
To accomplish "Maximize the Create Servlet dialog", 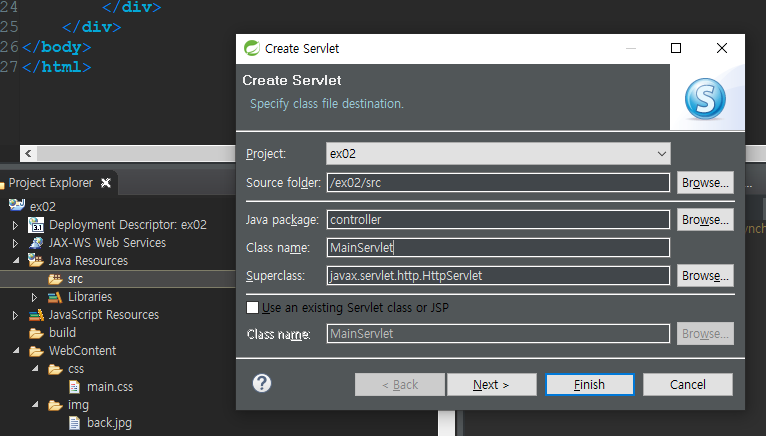I will [676, 48].
